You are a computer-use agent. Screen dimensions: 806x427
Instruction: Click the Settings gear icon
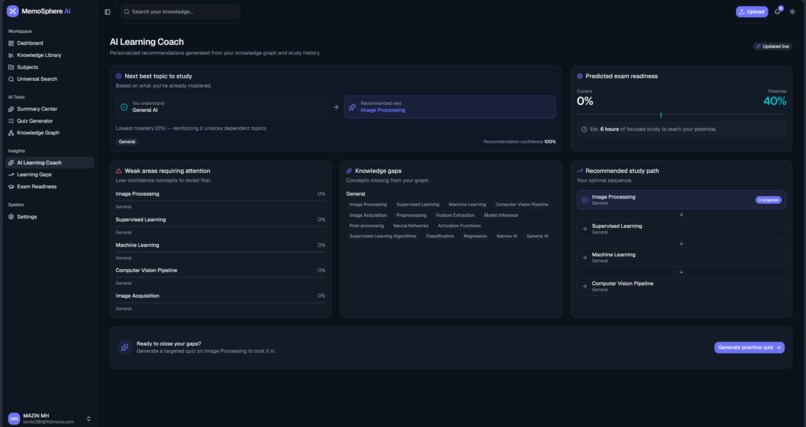pos(11,217)
